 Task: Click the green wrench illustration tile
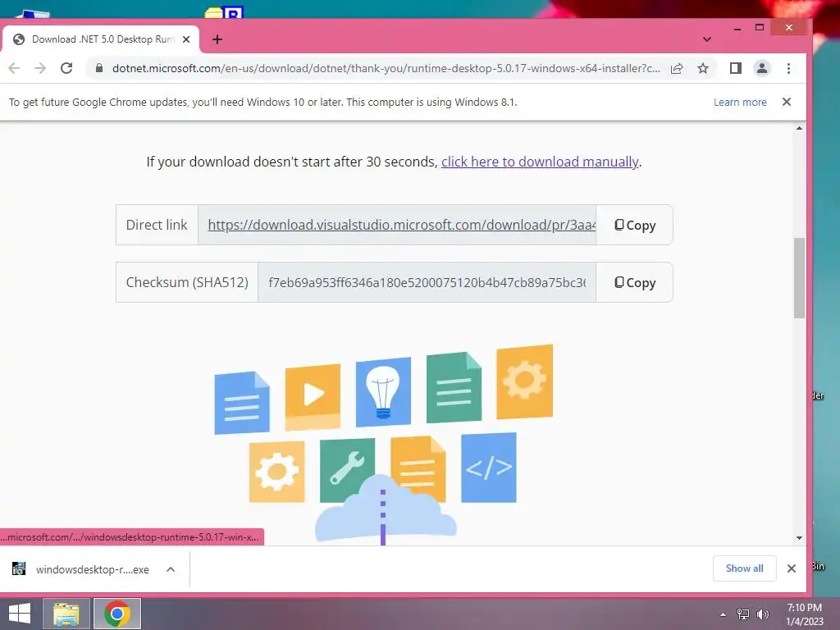point(347,468)
